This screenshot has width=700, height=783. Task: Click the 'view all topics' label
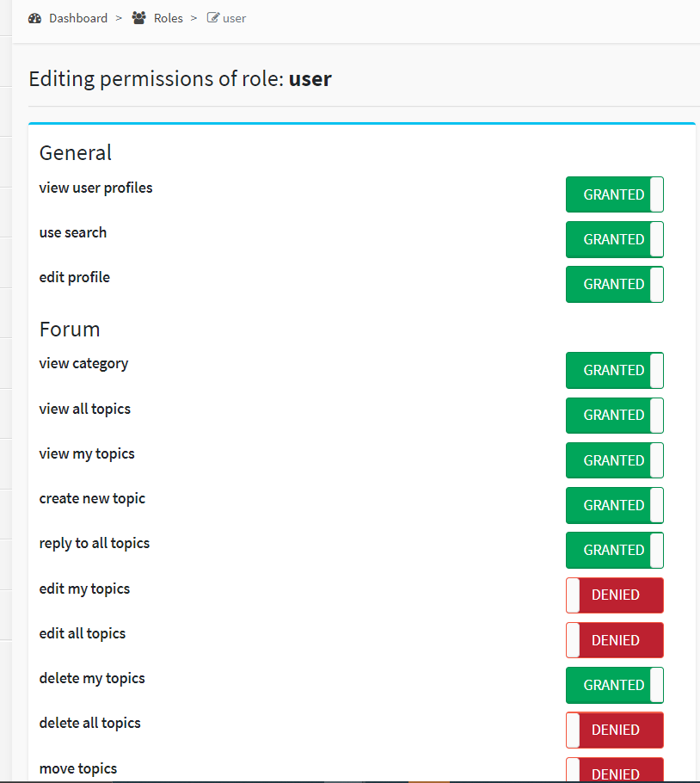click(x=85, y=409)
